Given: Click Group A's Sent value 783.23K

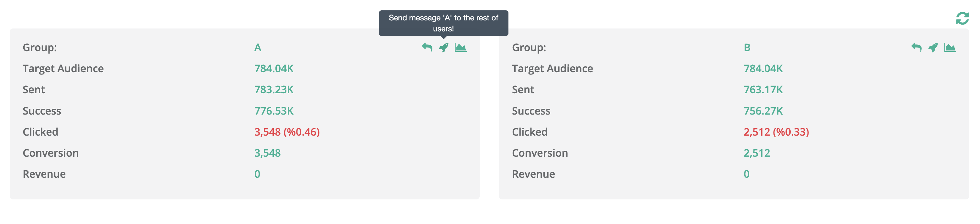Looking at the screenshot, I should pos(274,90).
